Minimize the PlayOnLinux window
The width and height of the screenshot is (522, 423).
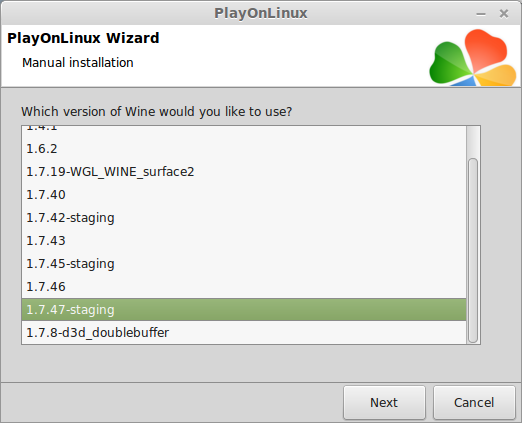(481, 14)
